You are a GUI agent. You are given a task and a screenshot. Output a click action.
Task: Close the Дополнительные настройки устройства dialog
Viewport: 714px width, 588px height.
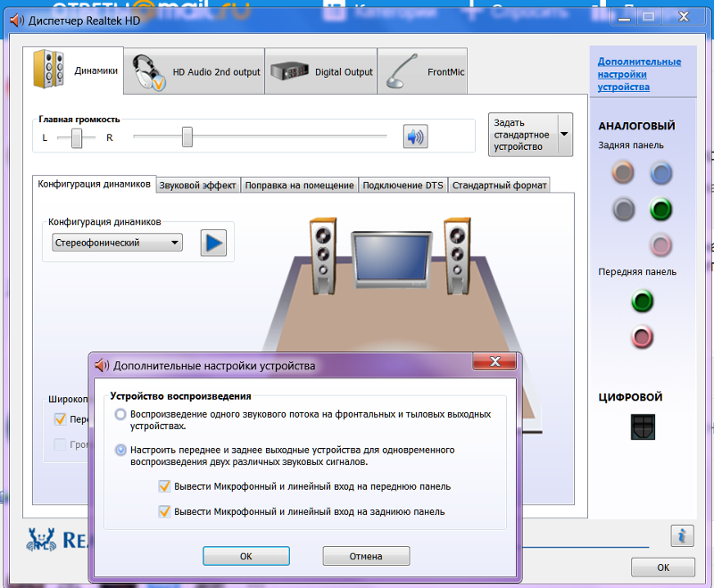494,361
